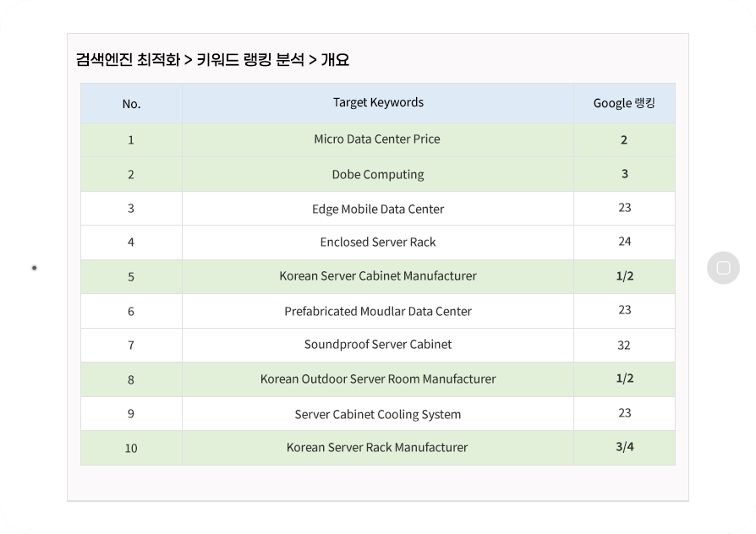
Task: Select 'Korean Server Rack Manufacturer' keyword cell
Action: [x=378, y=448]
